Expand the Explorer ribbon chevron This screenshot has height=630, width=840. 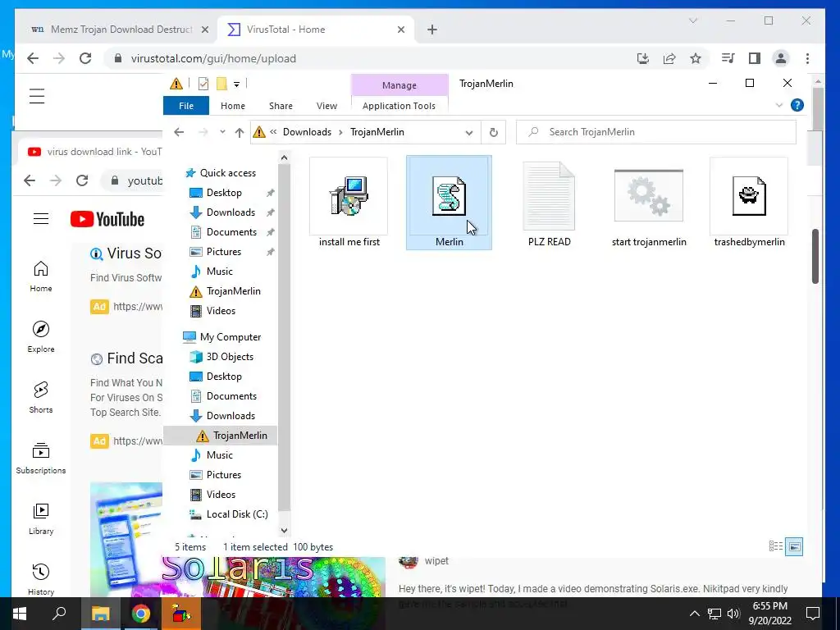point(779,105)
